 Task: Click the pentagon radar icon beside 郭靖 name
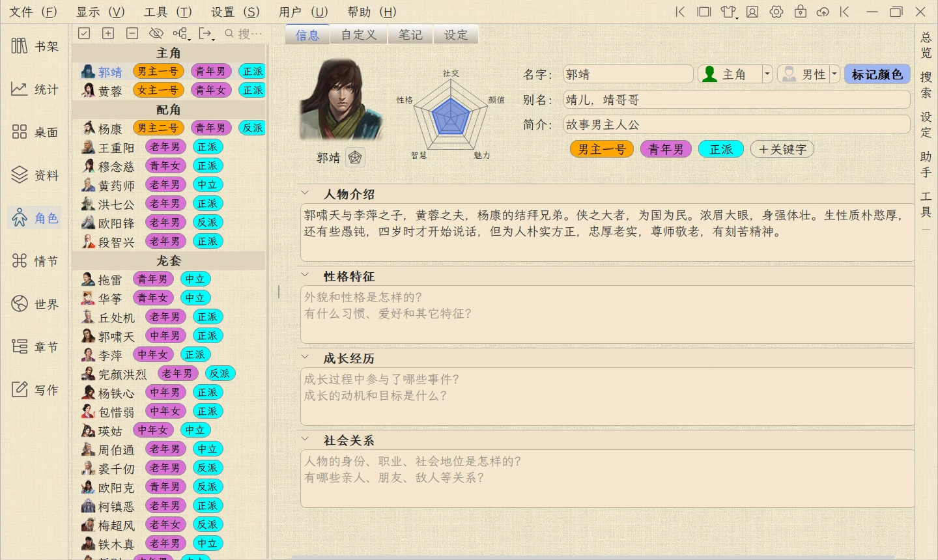point(355,158)
